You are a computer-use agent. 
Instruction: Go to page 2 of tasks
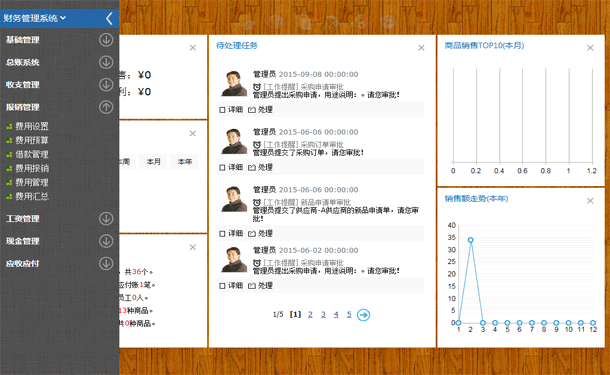(x=310, y=314)
